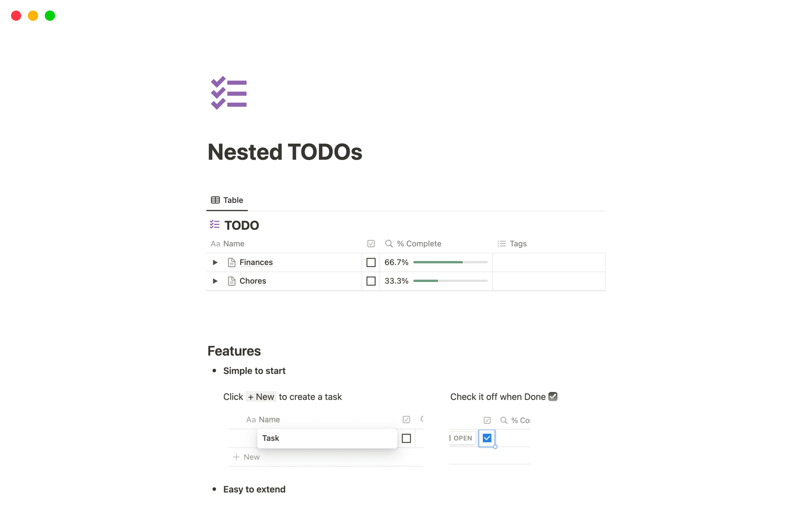The width and height of the screenshot is (812, 508).
Task: Click the purple checklist page icon above the title
Action: (x=229, y=93)
